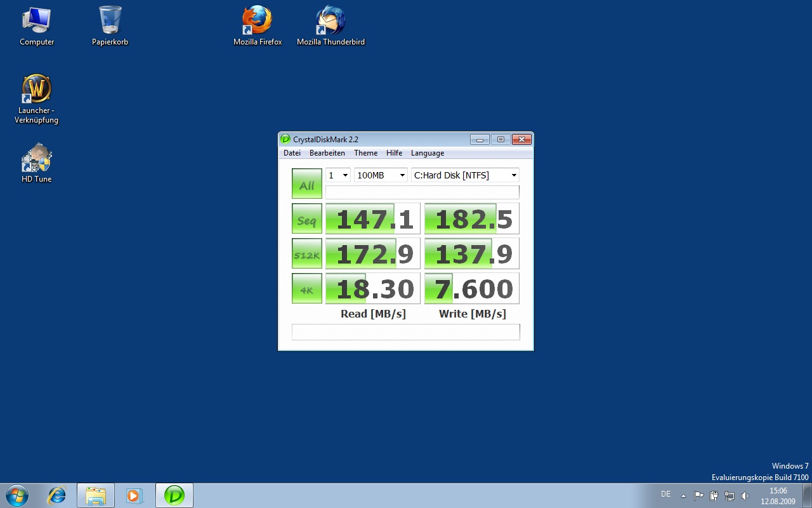Open the network tray icon

pos(730,496)
